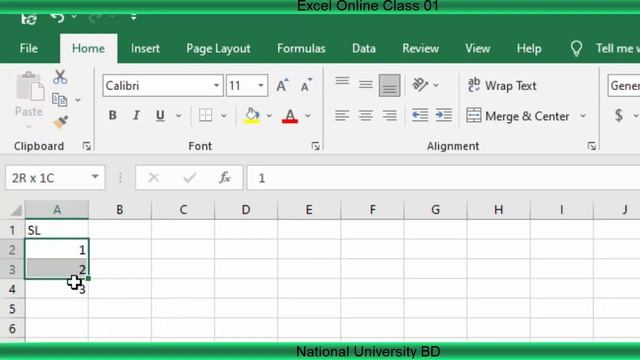The width and height of the screenshot is (640, 360).
Task: Open Fill Color palette arrow
Action: 269,116
